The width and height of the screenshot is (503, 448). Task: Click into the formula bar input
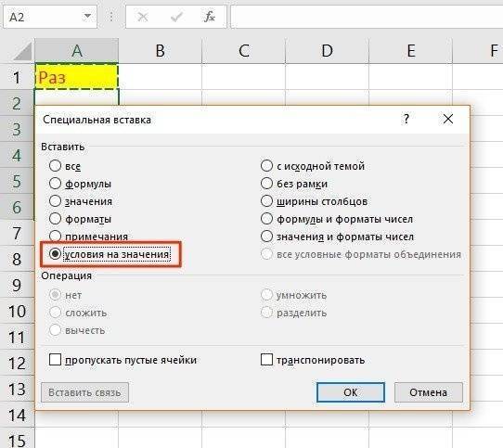coord(367,17)
